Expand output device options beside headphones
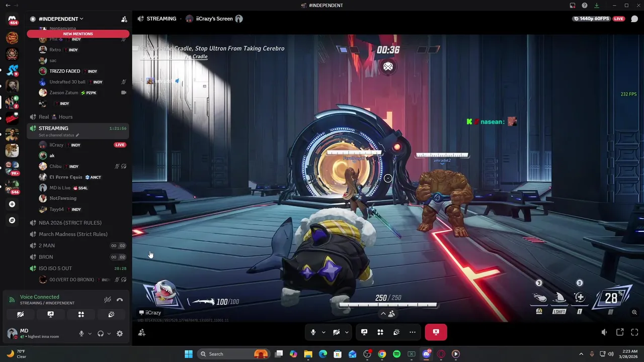The width and height of the screenshot is (644, 362). pos(109,333)
